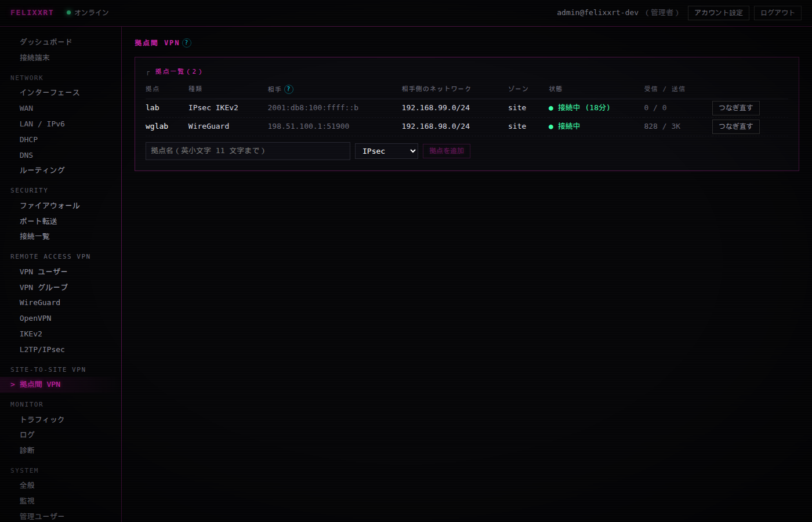This screenshot has width=812, height=522.
Task: Click the 拠点を追加 button
Action: pos(447,151)
